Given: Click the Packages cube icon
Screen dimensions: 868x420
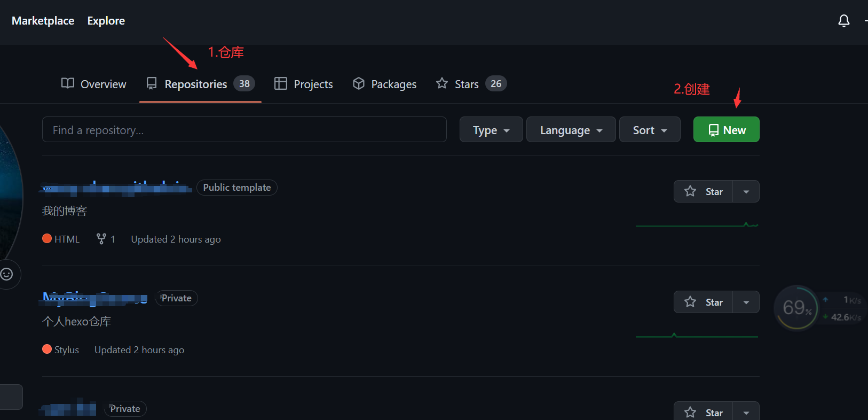Looking at the screenshot, I should 359,83.
